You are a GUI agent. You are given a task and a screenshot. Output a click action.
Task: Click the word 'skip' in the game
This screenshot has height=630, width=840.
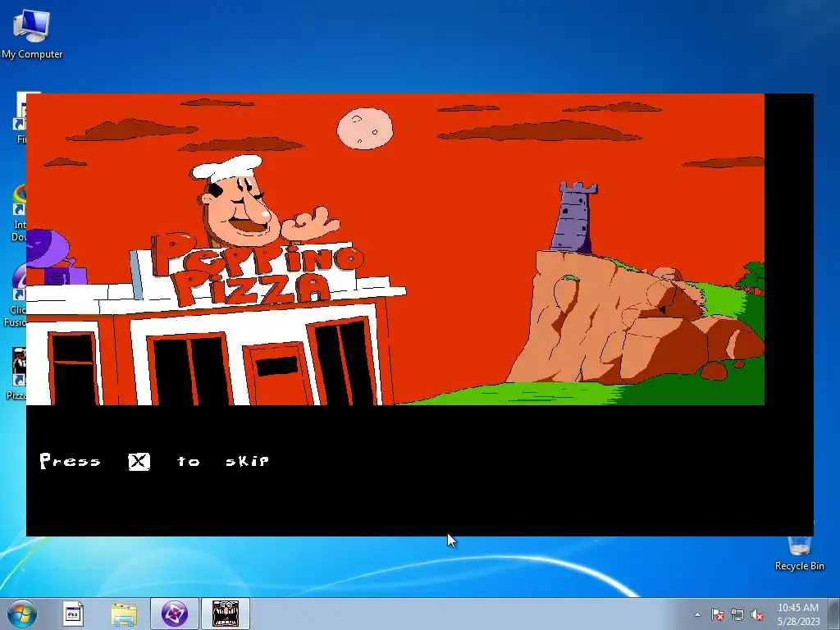tap(247, 461)
